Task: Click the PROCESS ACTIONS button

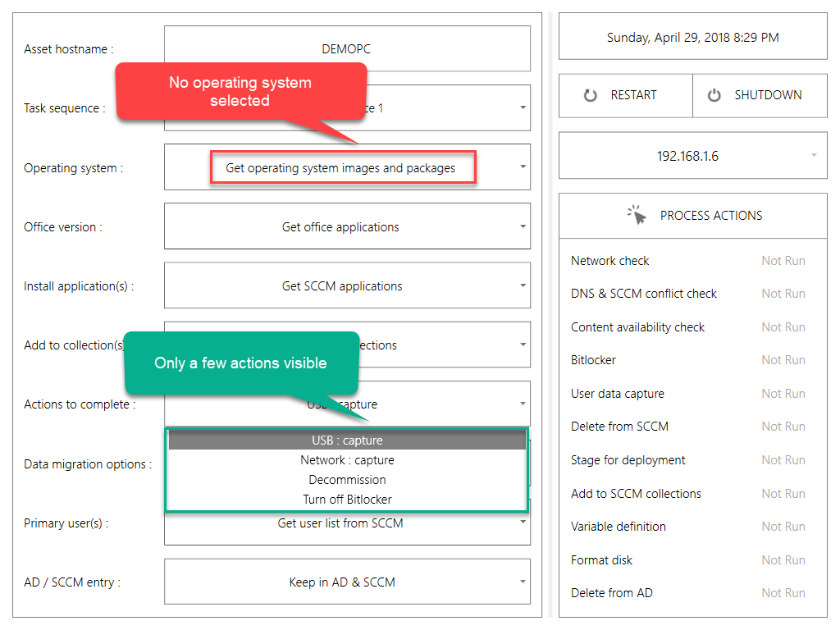Action: tap(693, 216)
